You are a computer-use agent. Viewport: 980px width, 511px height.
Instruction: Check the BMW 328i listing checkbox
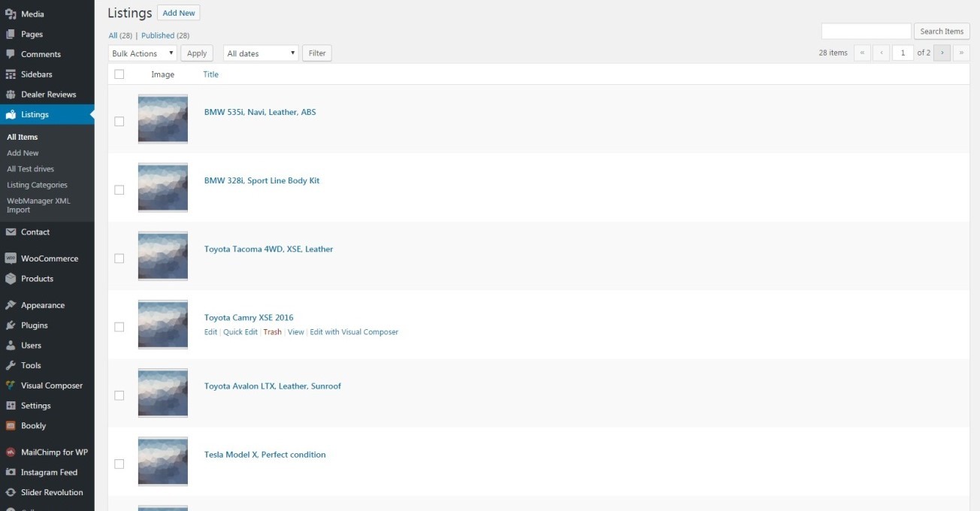click(119, 190)
